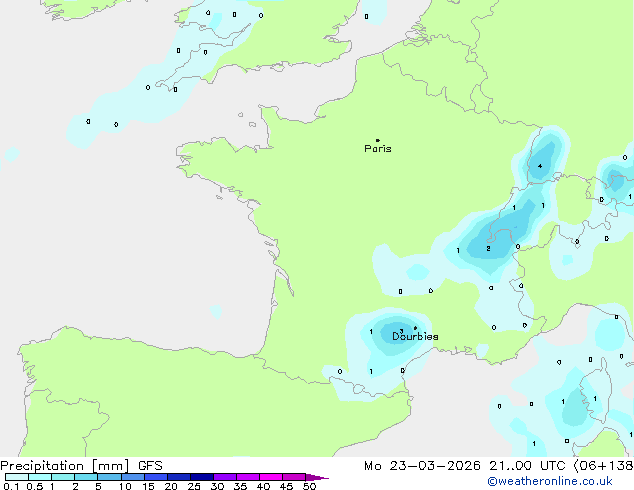Click the '25' legend scale label

[x=194, y=486]
